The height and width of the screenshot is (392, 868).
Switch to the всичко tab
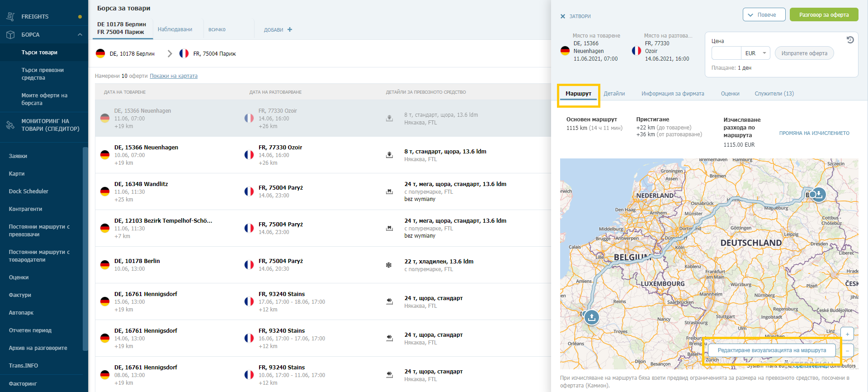(217, 29)
